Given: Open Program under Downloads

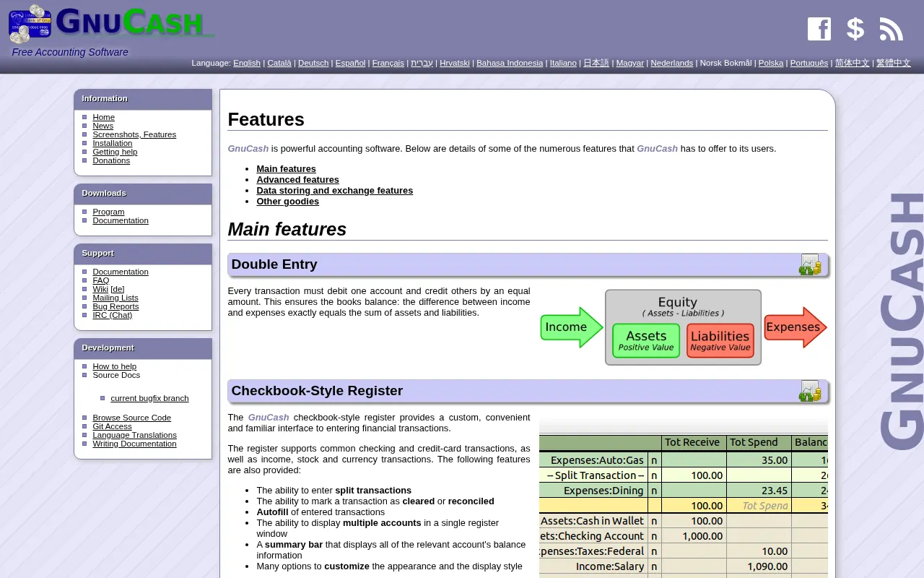Looking at the screenshot, I should coord(108,212).
